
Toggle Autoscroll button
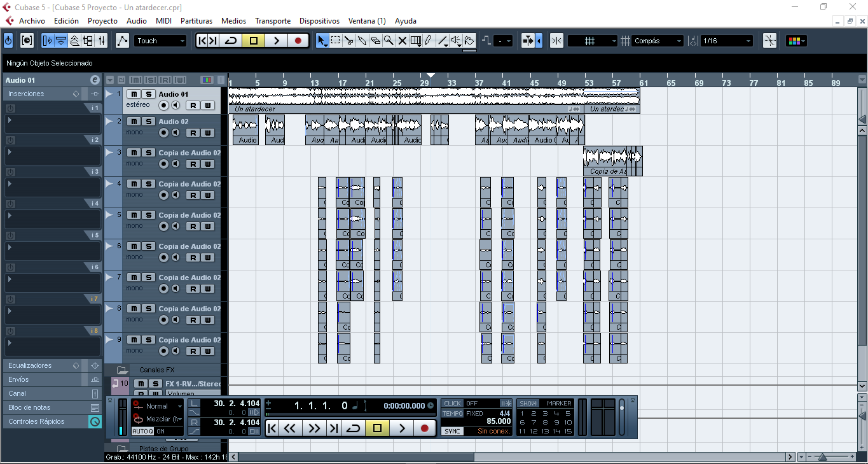[x=528, y=41]
